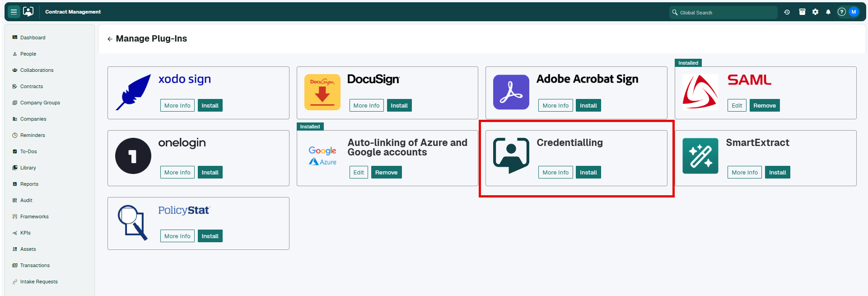Click the Installed badge above SAML
Viewport: 868px width, 296px height.
688,63
